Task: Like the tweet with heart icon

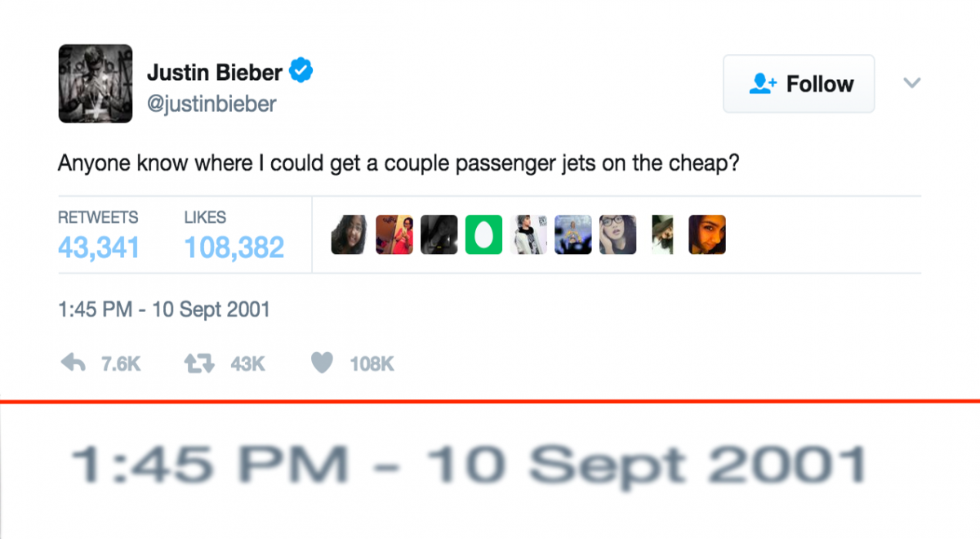Action: click(x=323, y=363)
